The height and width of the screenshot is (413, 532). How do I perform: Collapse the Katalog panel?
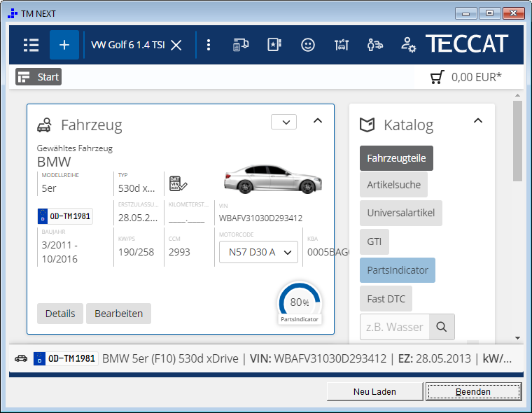[x=478, y=121]
